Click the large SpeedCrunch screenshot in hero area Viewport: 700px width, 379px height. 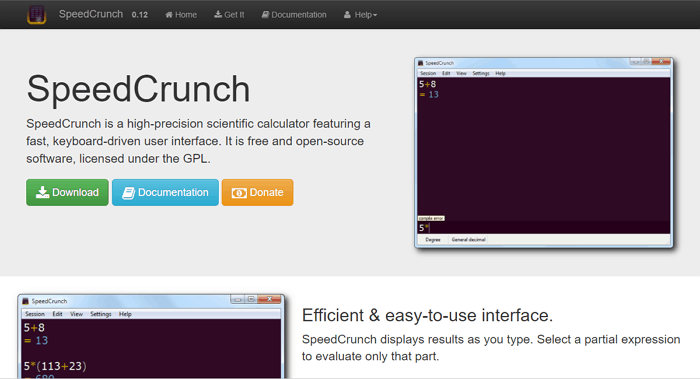pos(544,153)
